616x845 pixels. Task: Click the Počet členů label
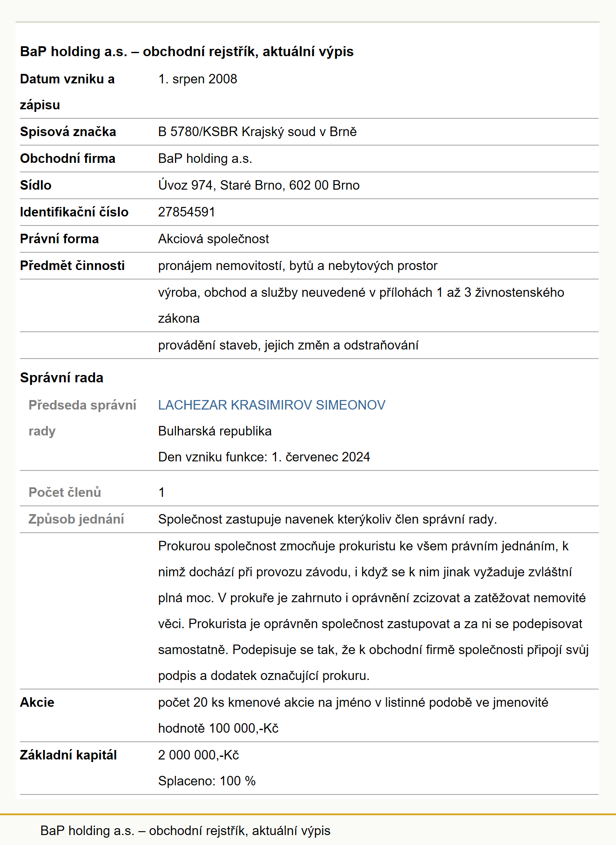pyautogui.click(x=65, y=492)
